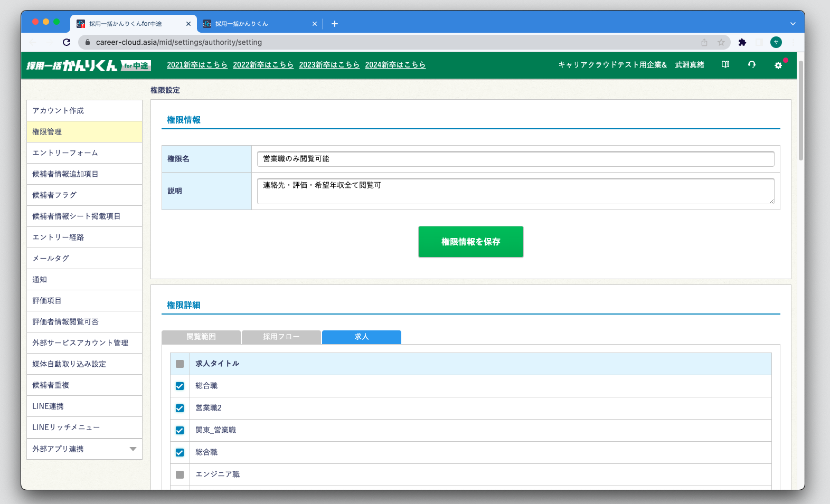Reload the page with the refresh icon
Screen dimensions: 830x504
coord(67,42)
